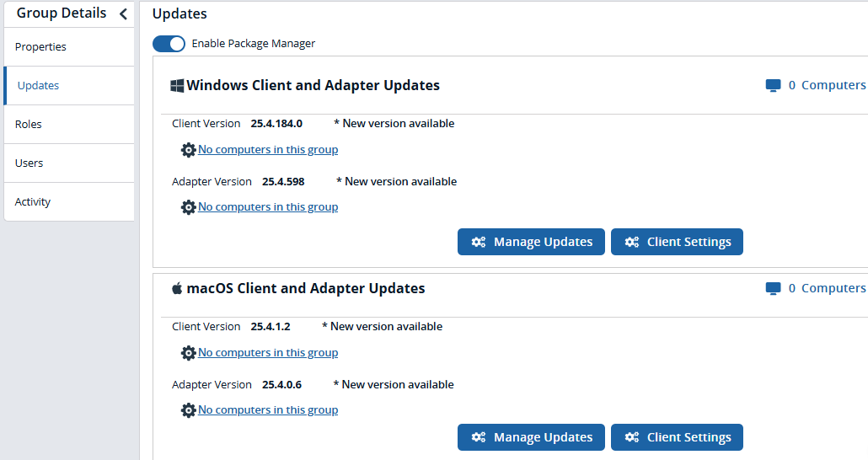Click the Windows Client and Adapter Updates heading
The height and width of the screenshot is (460, 868).
313,85
